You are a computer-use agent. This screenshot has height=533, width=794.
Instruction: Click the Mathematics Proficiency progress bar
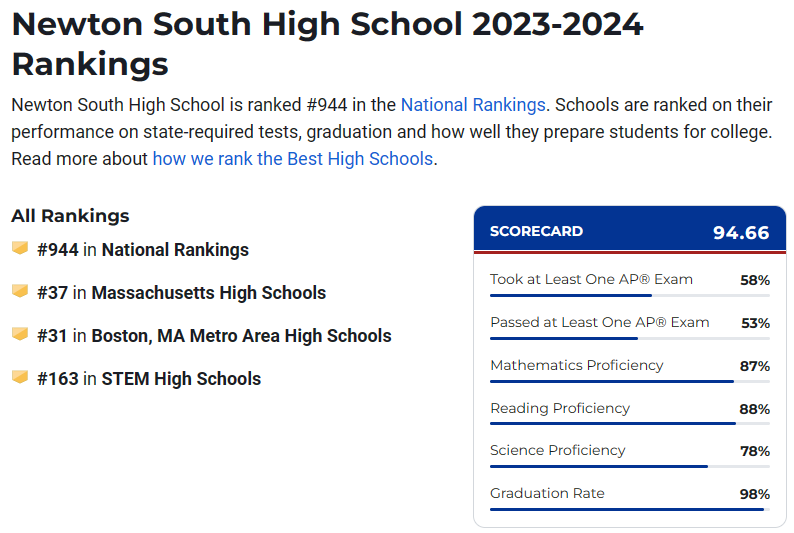(630, 381)
